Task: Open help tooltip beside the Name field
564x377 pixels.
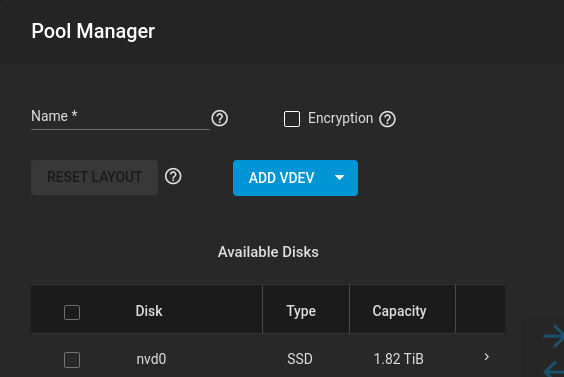Action: 219,118
